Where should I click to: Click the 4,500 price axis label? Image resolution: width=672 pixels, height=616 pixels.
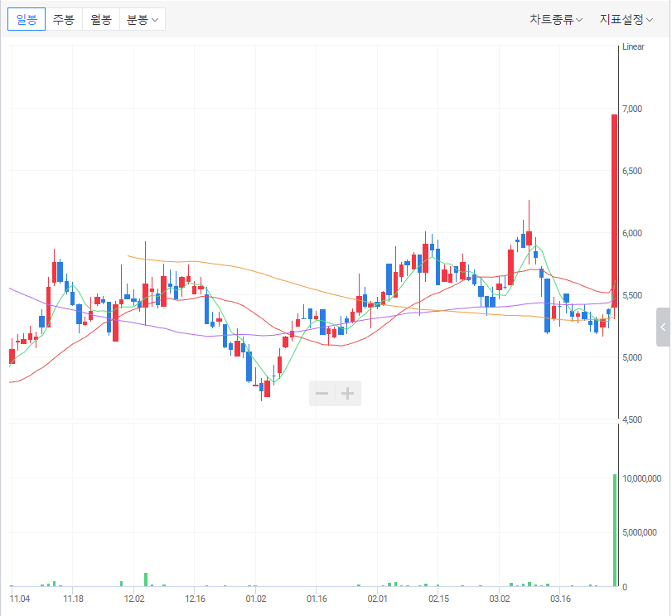pyautogui.click(x=632, y=420)
